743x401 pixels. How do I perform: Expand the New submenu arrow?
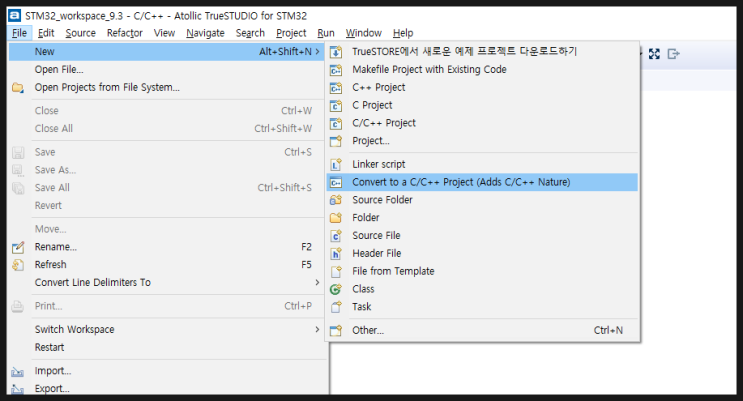point(317,52)
